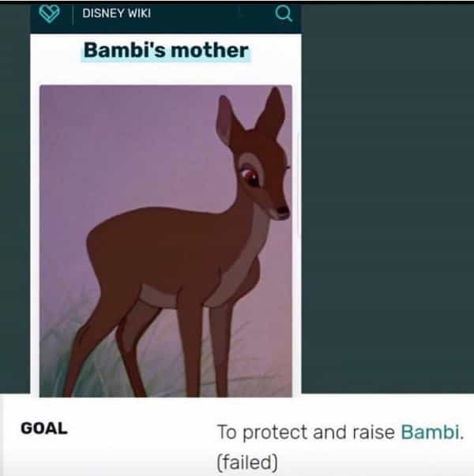Click the "(failed)" text
The width and height of the screenshot is (474, 476).
[x=247, y=462]
